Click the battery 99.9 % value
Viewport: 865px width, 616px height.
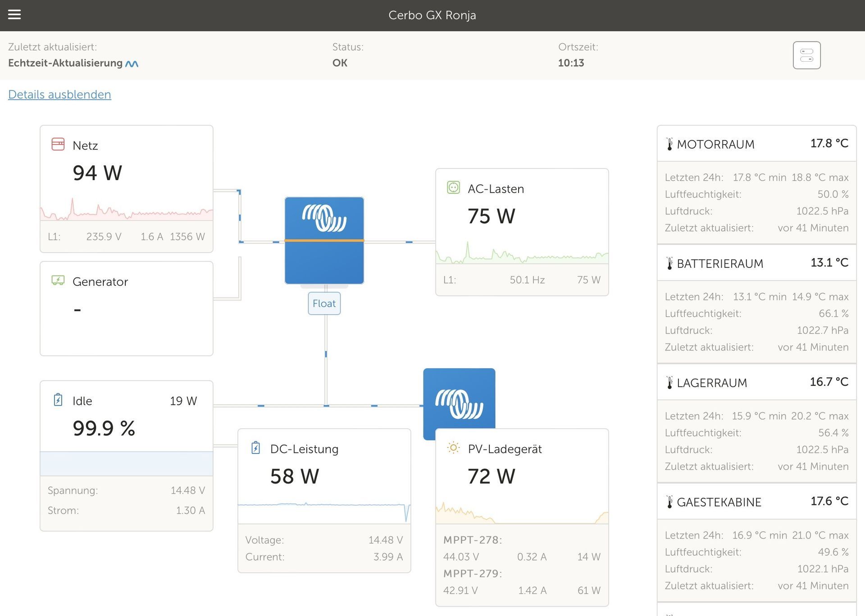tap(104, 428)
